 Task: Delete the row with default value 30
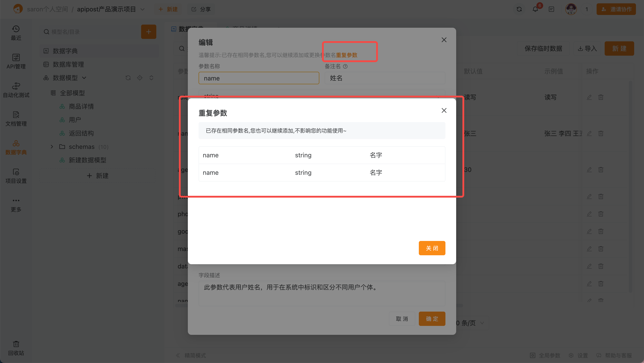click(601, 170)
